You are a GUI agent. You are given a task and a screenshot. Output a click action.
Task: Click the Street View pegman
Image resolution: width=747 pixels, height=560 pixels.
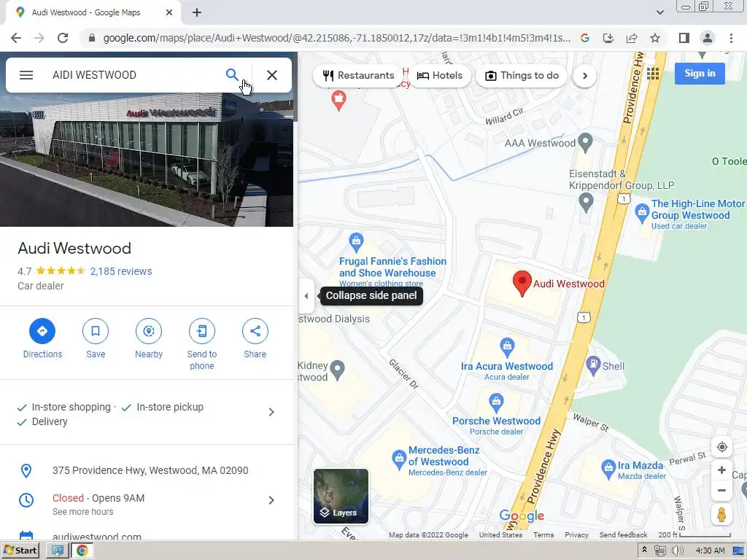(x=721, y=515)
